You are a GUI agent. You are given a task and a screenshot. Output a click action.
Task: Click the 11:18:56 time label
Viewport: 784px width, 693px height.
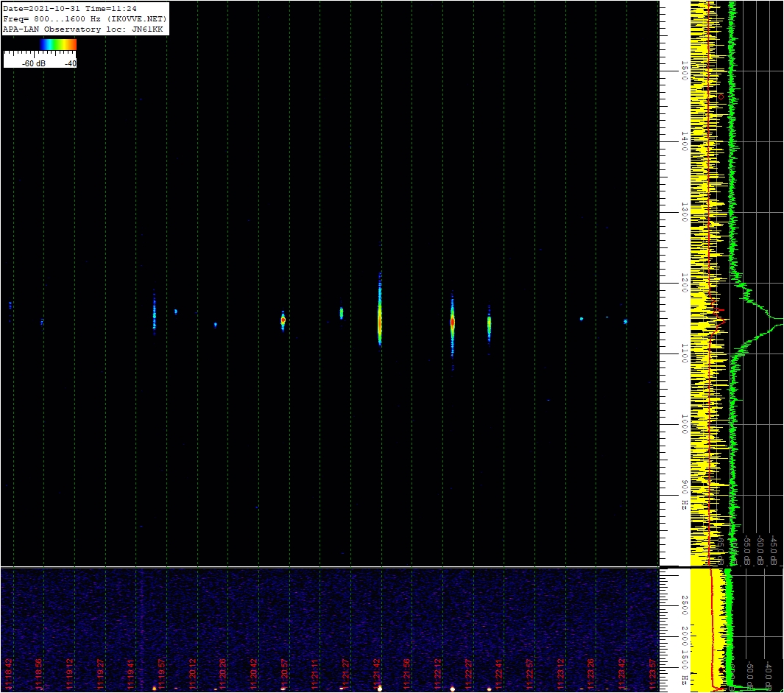(39, 674)
